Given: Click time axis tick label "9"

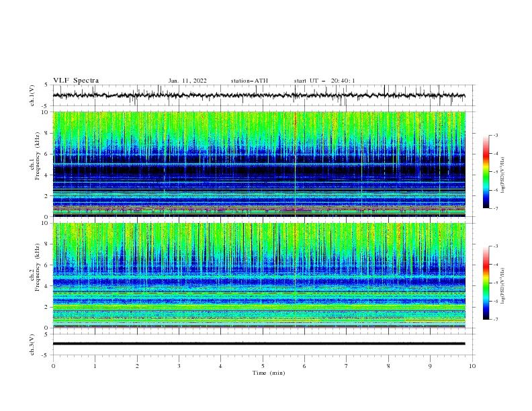Looking at the screenshot, I should (430, 366).
